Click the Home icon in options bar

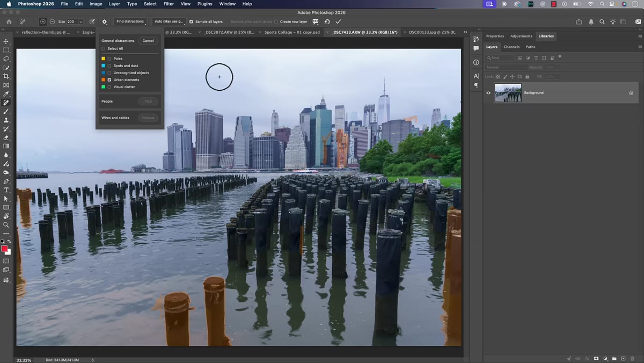[9, 21]
